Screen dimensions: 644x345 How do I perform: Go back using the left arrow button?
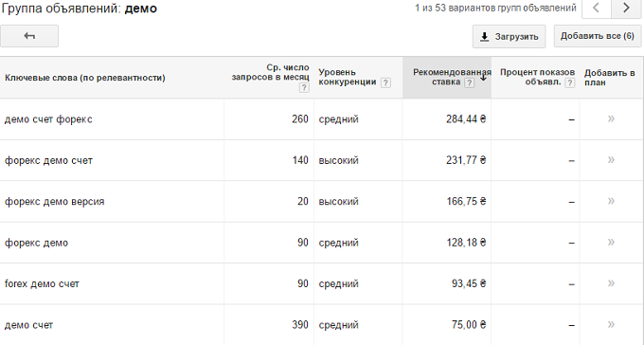(x=29, y=36)
